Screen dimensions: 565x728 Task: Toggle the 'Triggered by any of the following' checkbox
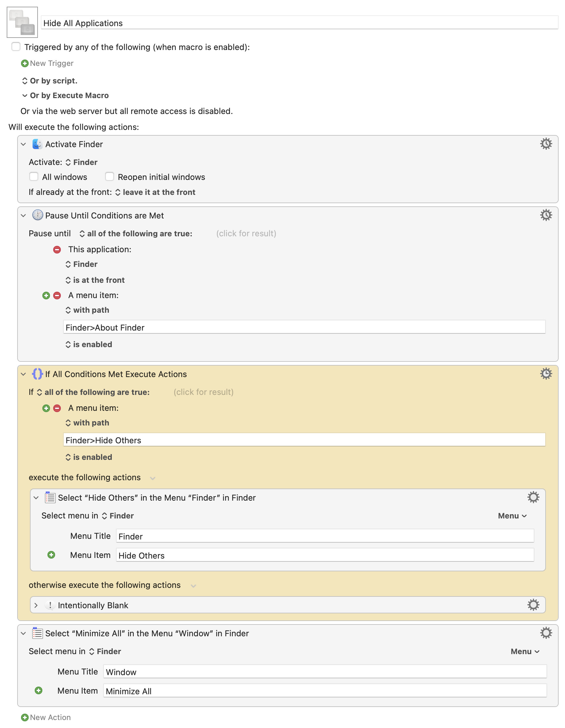click(x=16, y=47)
